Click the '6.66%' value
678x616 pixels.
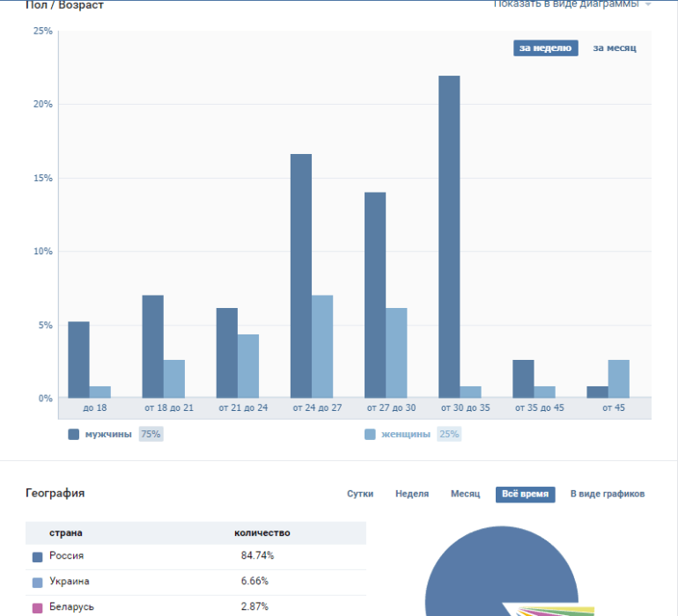tap(254, 581)
